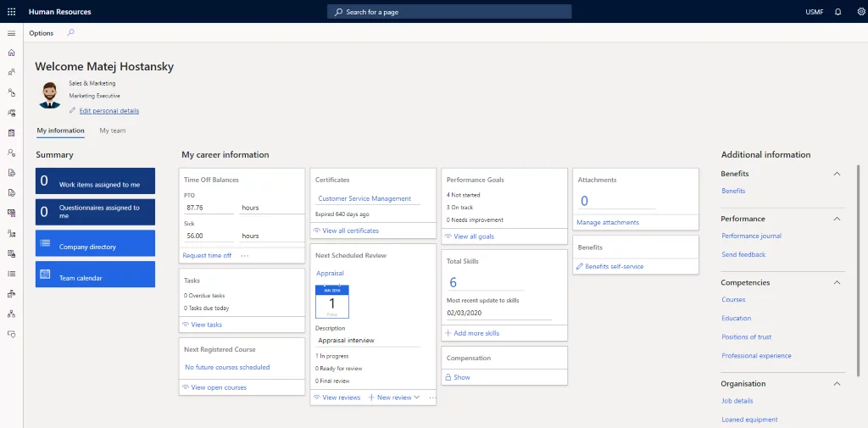Open the Company directory tile
The width and height of the screenshot is (868, 428).
click(x=95, y=243)
